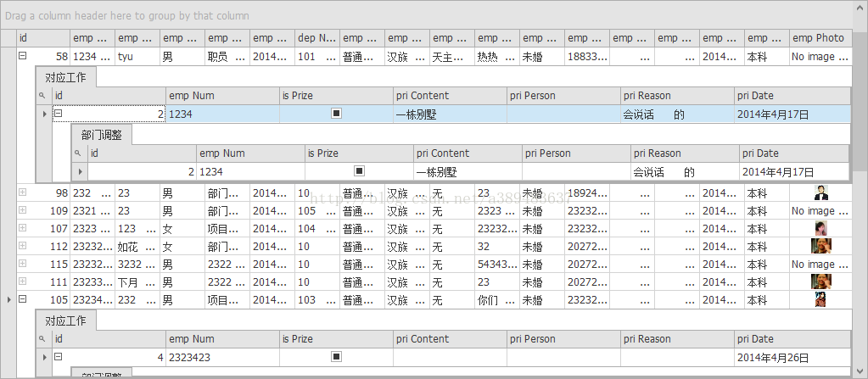
Task: Toggle is Prize checkbox in 2323423 row
Action: 336,357
